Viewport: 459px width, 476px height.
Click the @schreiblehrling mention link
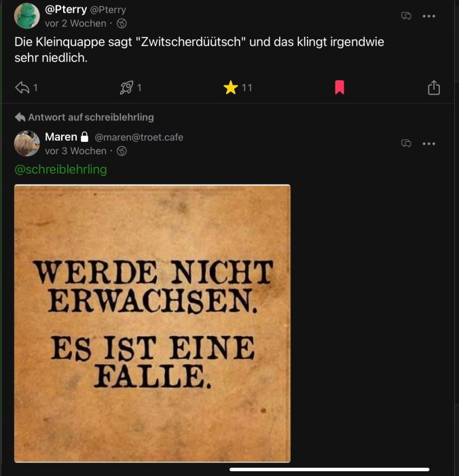click(60, 169)
